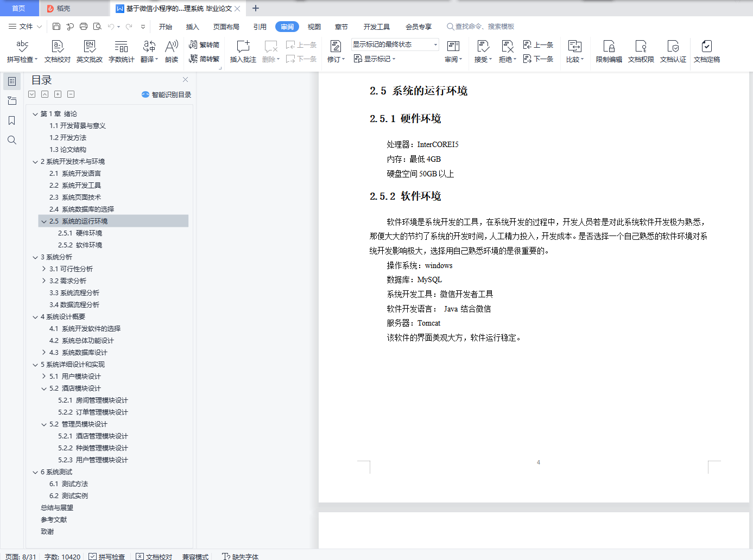Image resolution: width=753 pixels, height=560 pixels.
Task: Go to 5.2.2 订单管理模块设计 in outline
Action: (x=93, y=412)
